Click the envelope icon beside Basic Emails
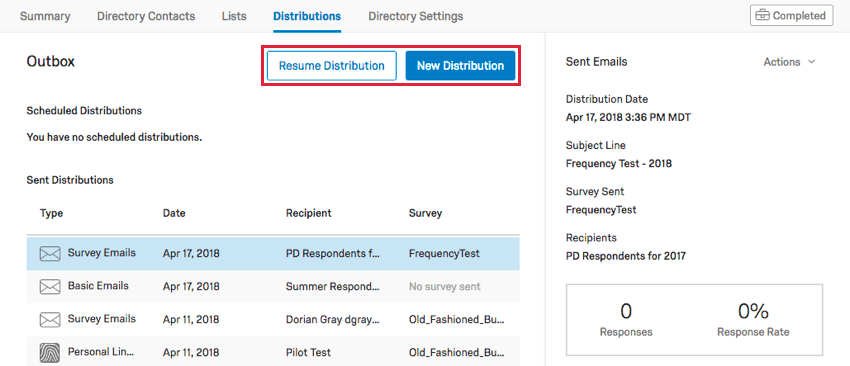 coord(50,286)
